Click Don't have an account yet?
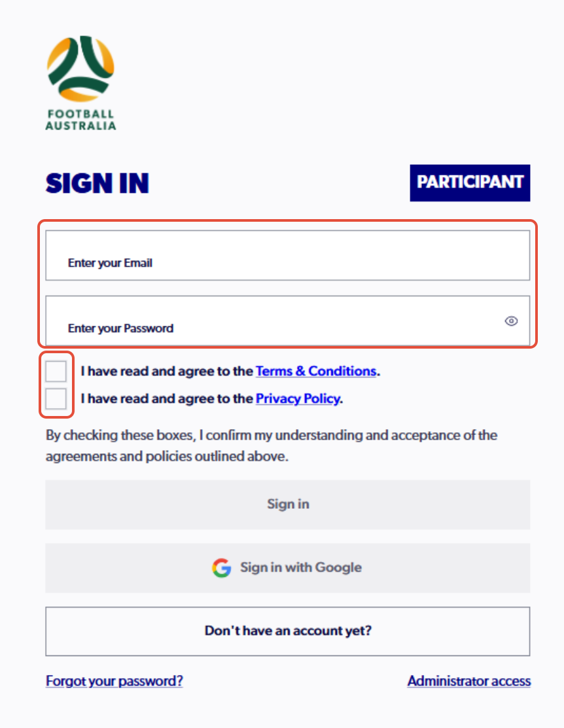564x728 pixels. [x=288, y=631]
